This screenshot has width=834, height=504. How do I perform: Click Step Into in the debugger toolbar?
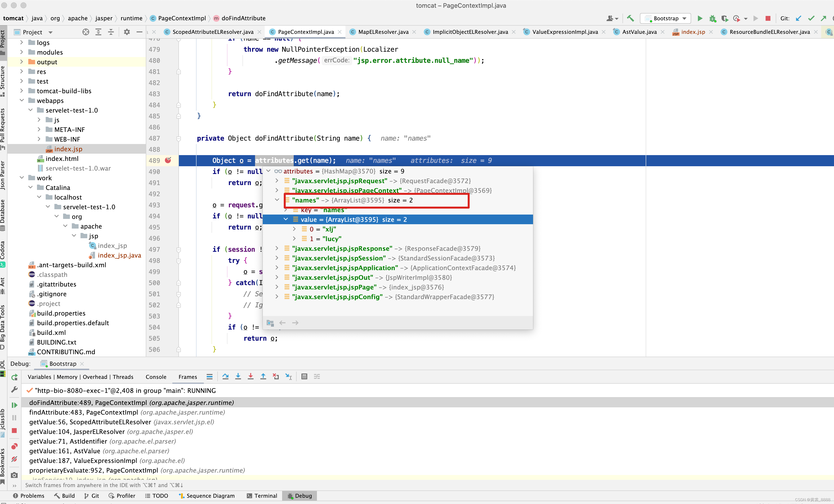pos(238,376)
